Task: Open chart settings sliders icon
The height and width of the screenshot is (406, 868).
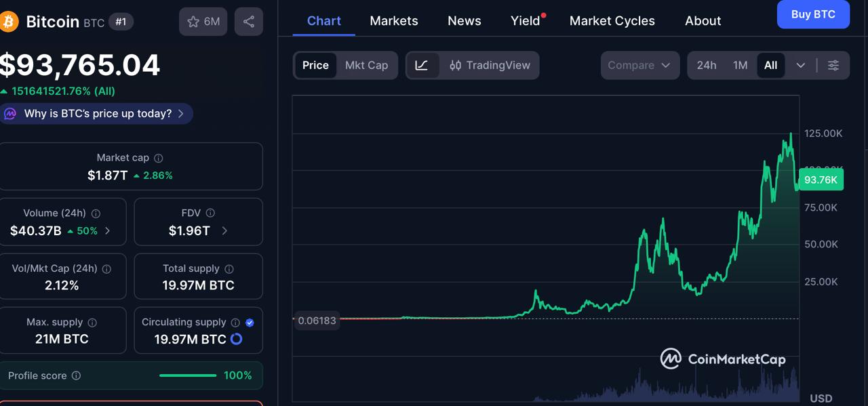Action: tap(833, 65)
